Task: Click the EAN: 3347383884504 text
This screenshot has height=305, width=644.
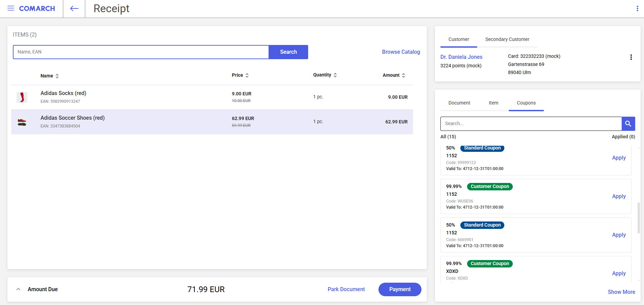Action: (60, 126)
